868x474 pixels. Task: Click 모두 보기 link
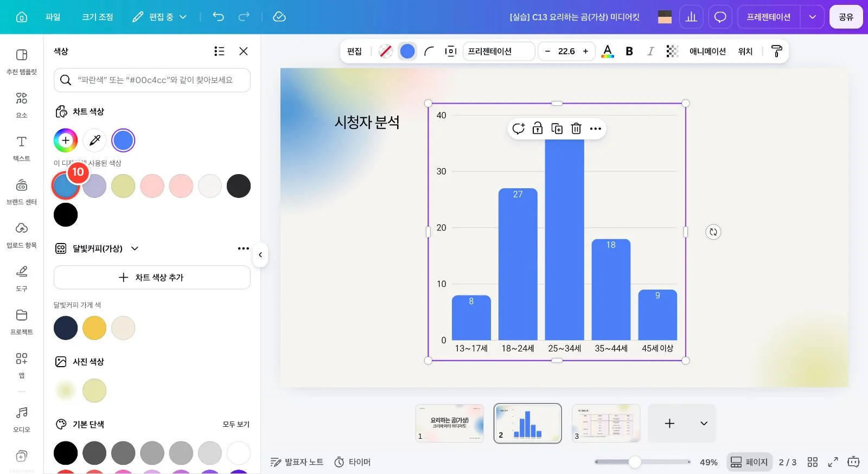[x=236, y=424]
